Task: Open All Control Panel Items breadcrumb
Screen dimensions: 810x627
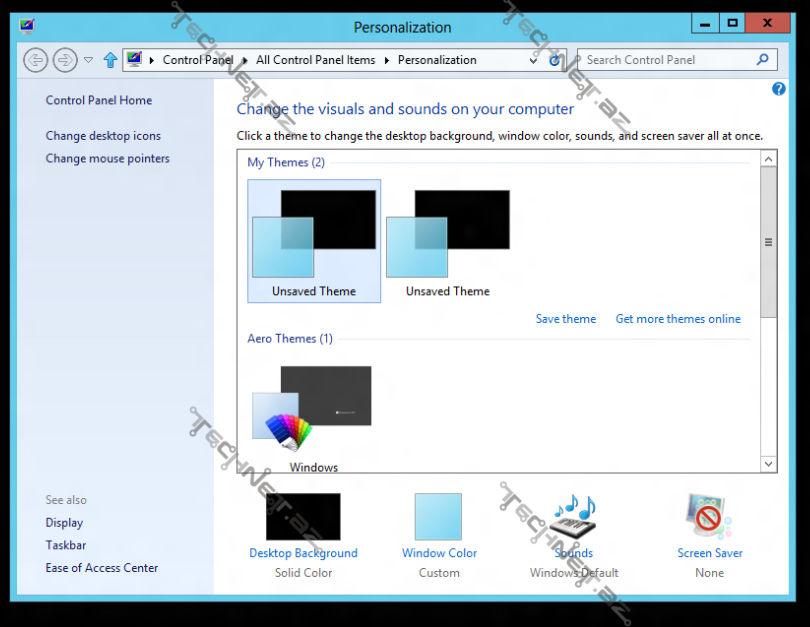Action: click(x=314, y=60)
